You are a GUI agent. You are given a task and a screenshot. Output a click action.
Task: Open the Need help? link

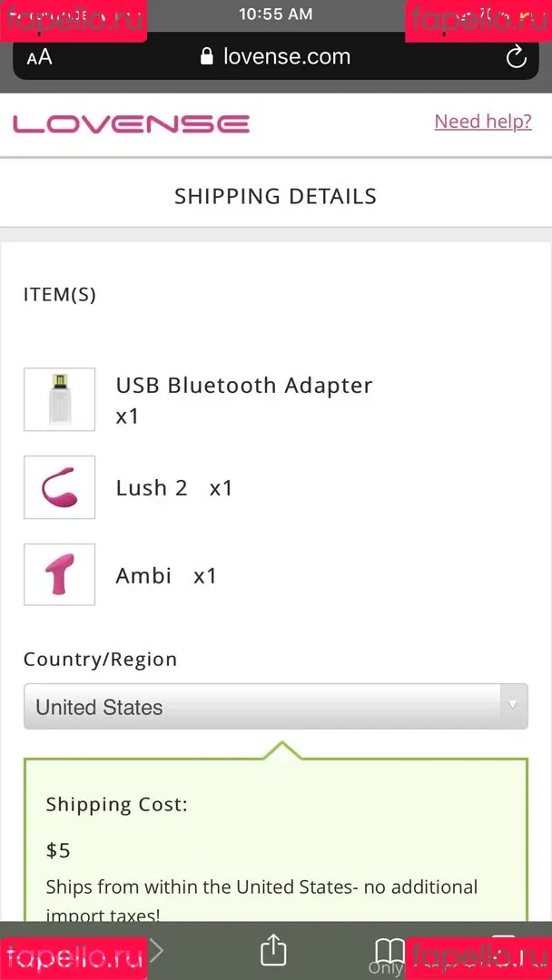pyautogui.click(x=483, y=122)
